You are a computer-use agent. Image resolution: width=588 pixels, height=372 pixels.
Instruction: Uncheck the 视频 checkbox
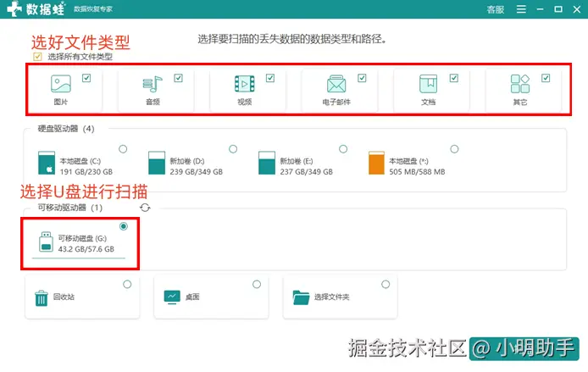point(270,78)
